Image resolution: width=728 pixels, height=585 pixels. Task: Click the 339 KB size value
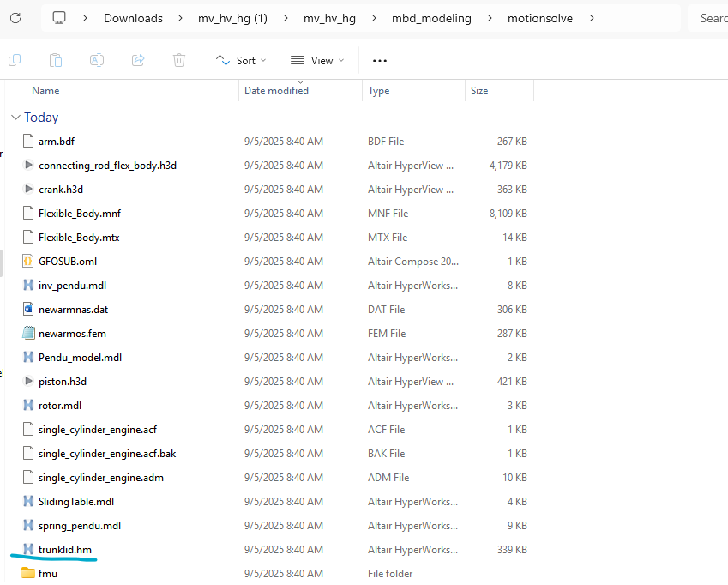(512, 549)
